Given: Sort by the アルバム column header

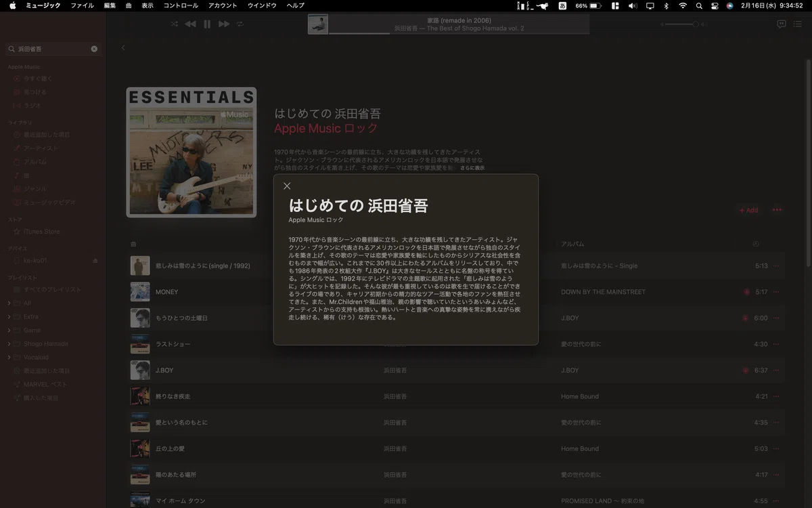Looking at the screenshot, I should 572,244.
